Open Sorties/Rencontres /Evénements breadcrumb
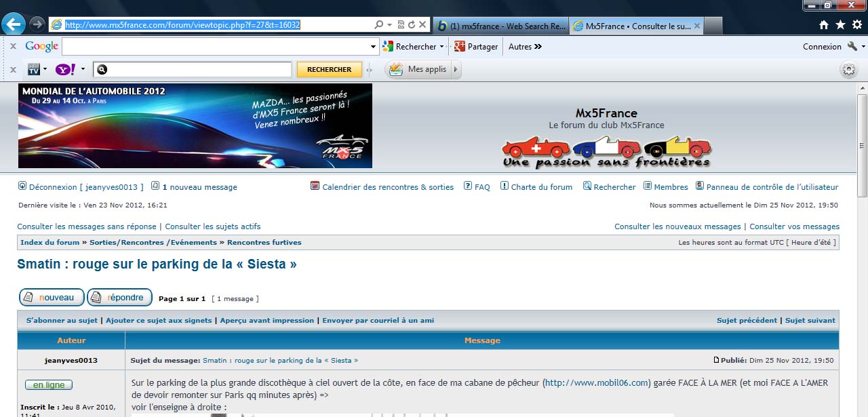 (x=153, y=242)
